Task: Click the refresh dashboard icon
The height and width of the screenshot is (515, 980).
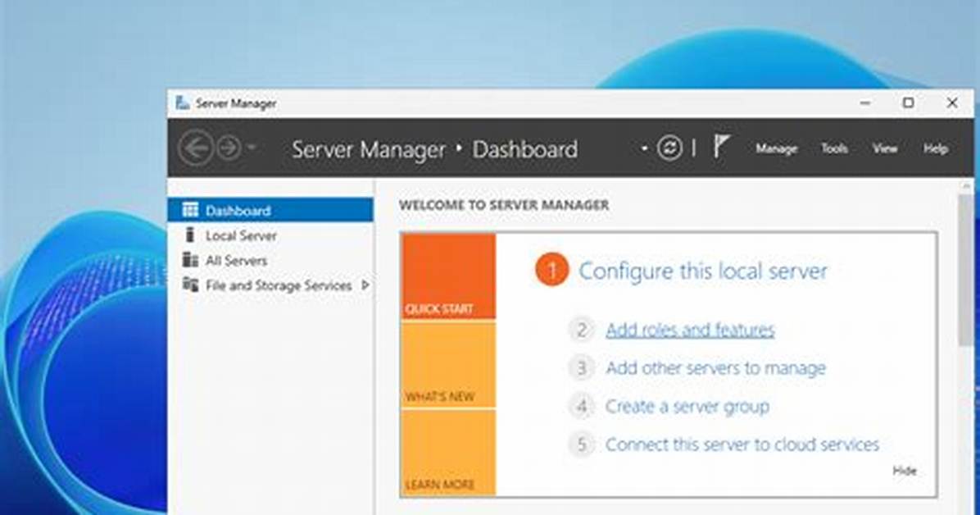Action: 669,148
